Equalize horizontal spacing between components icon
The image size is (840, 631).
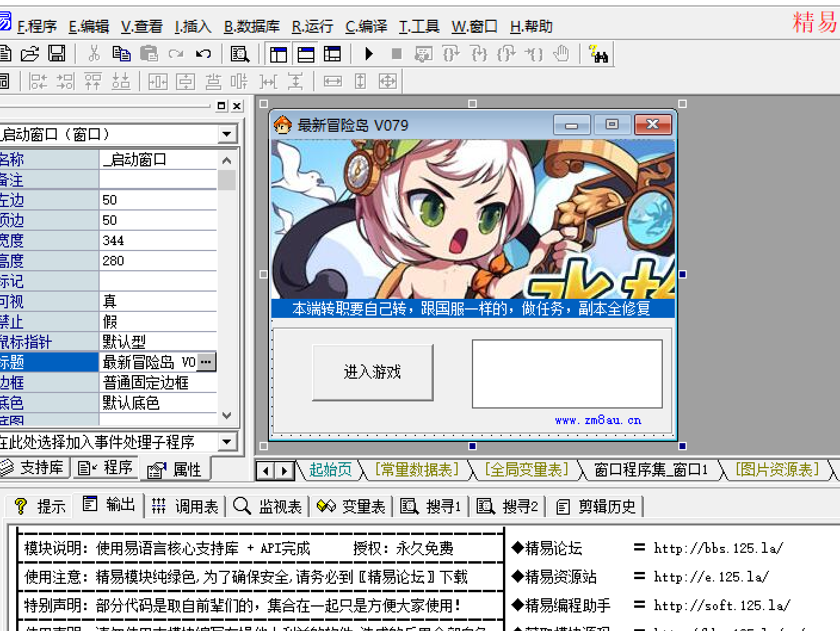268,81
